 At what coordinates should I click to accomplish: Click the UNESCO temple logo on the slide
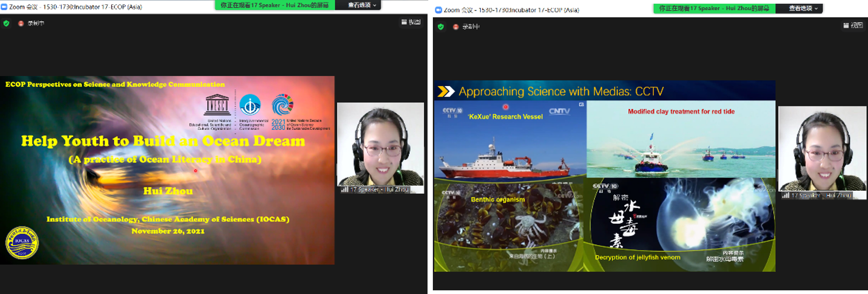(x=217, y=105)
